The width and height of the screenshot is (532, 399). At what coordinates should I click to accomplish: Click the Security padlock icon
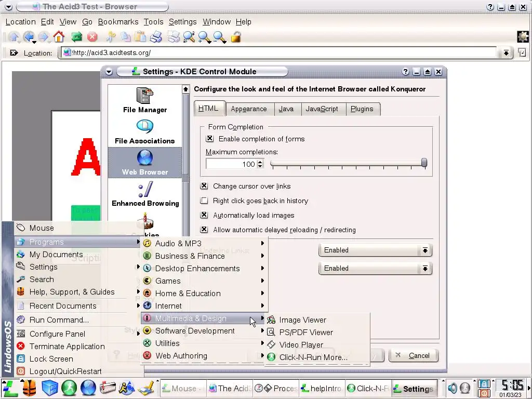(236, 37)
